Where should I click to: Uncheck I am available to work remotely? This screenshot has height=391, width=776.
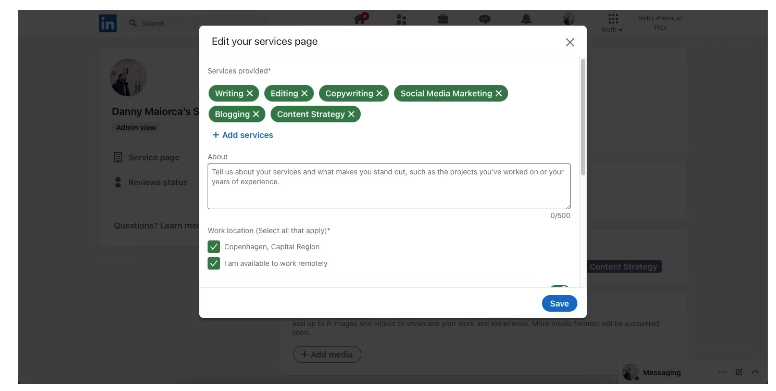[214, 263]
